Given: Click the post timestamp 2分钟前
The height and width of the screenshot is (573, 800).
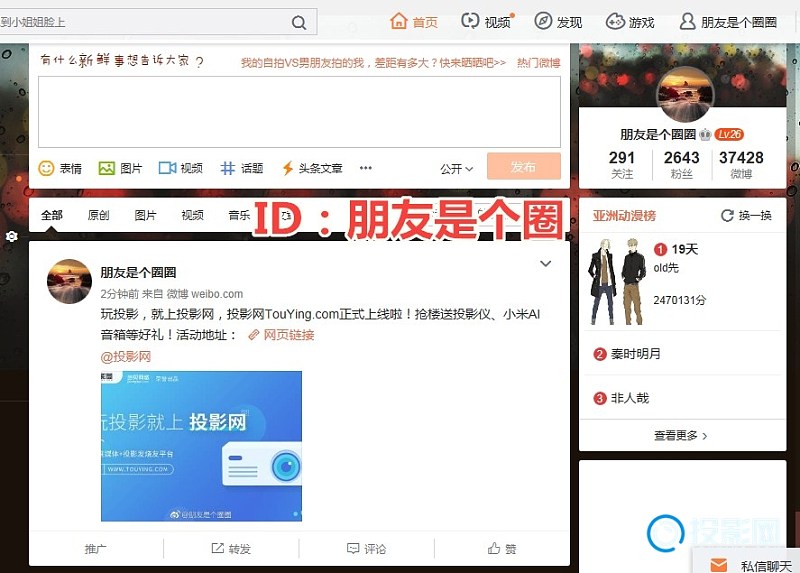Looking at the screenshot, I should (x=119, y=294).
